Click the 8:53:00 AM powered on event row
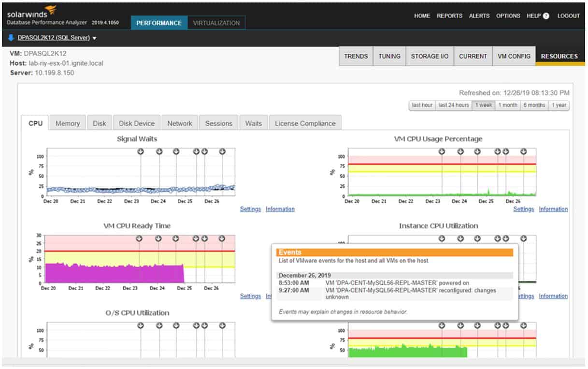The width and height of the screenshot is (588, 369). point(395,283)
